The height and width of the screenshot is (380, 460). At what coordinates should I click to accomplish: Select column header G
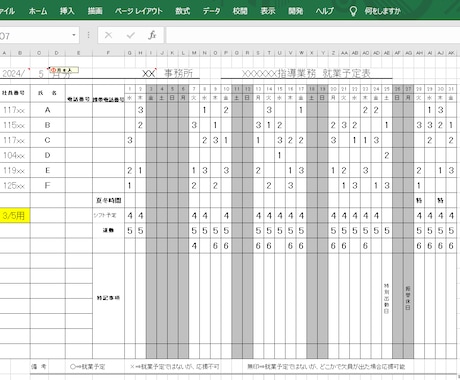click(x=130, y=53)
